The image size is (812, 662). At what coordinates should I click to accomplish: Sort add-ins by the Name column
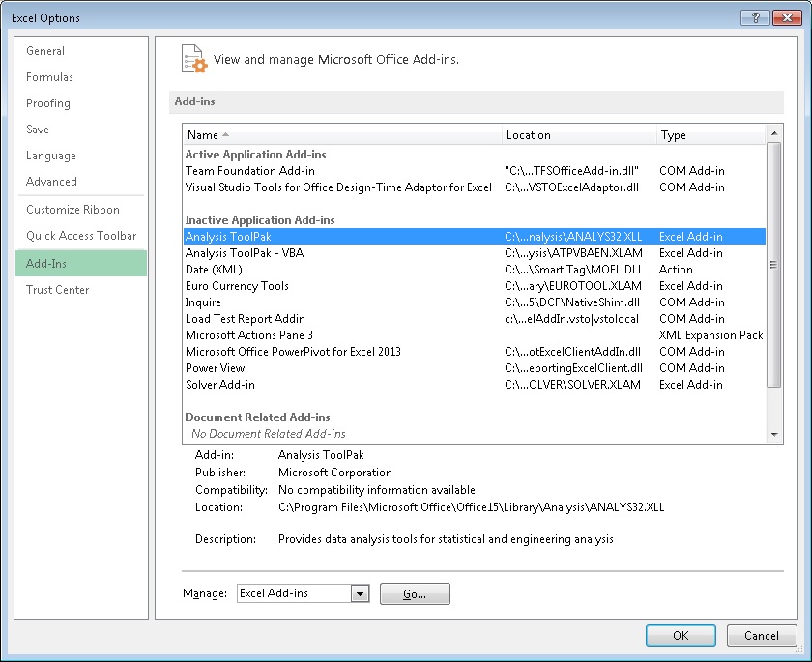click(x=342, y=135)
